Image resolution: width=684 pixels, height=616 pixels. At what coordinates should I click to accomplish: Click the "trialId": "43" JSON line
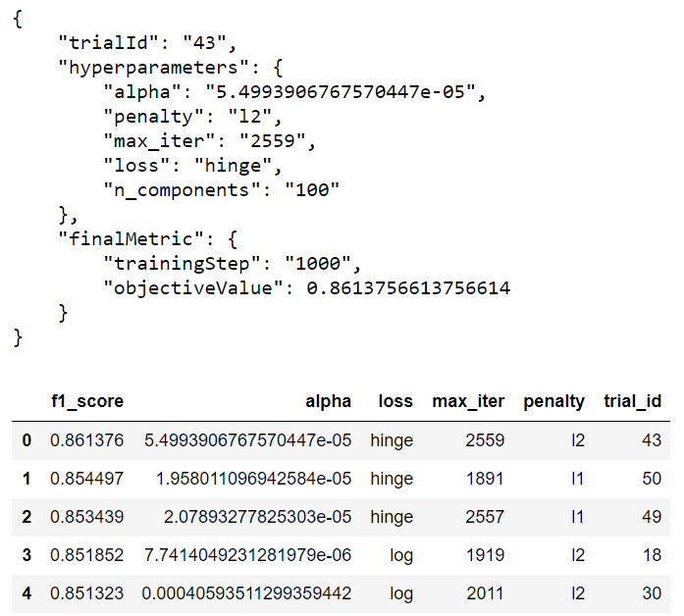click(147, 43)
